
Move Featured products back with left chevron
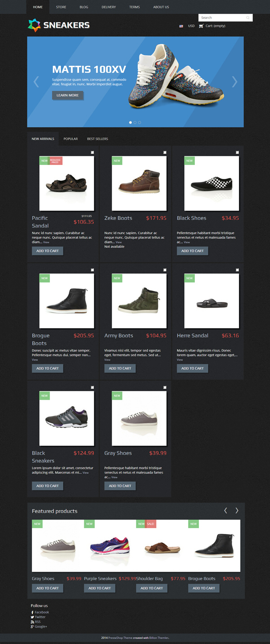point(225,511)
